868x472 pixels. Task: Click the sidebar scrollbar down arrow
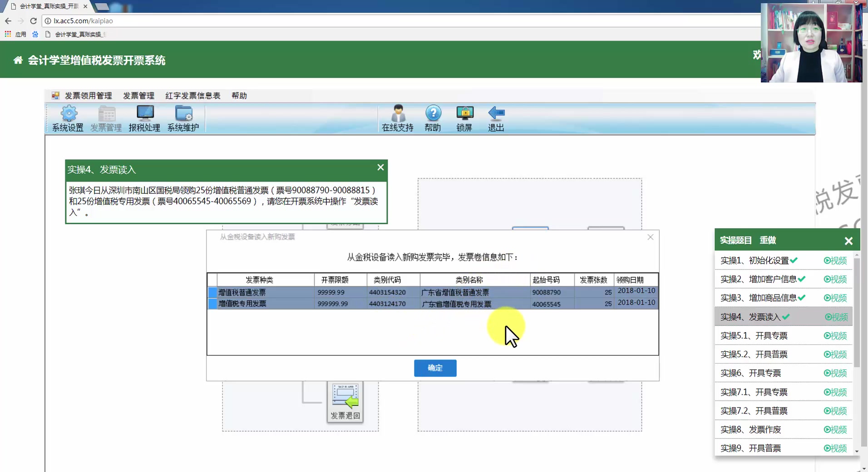(x=857, y=452)
